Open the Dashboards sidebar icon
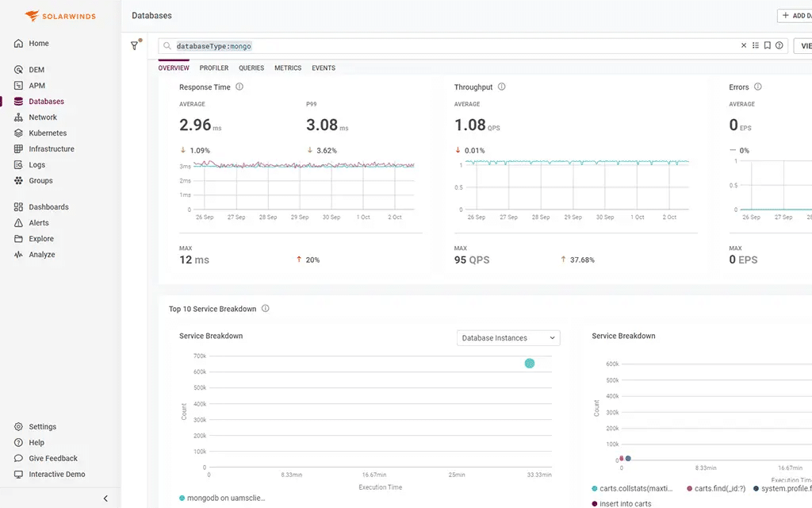Screen dimensions: 812x508 pyautogui.click(x=19, y=207)
